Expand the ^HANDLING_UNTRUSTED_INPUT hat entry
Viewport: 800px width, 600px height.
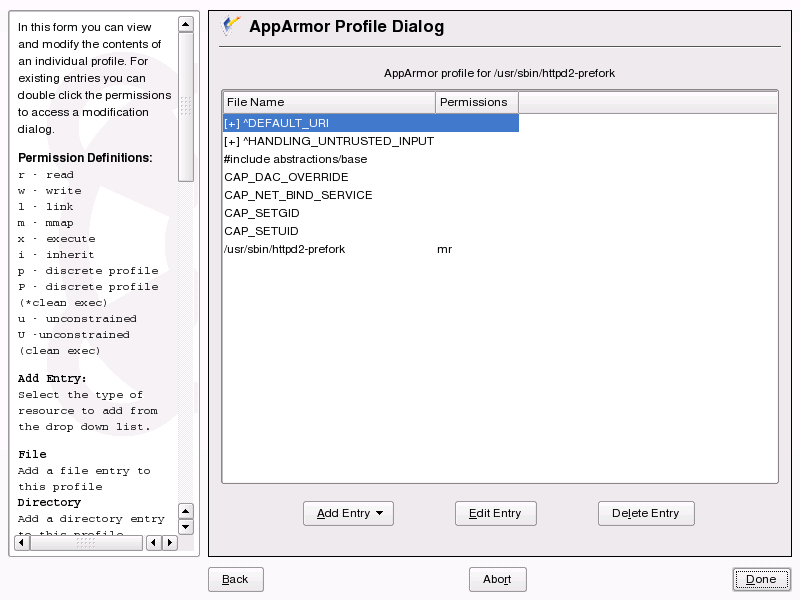[x=232, y=141]
